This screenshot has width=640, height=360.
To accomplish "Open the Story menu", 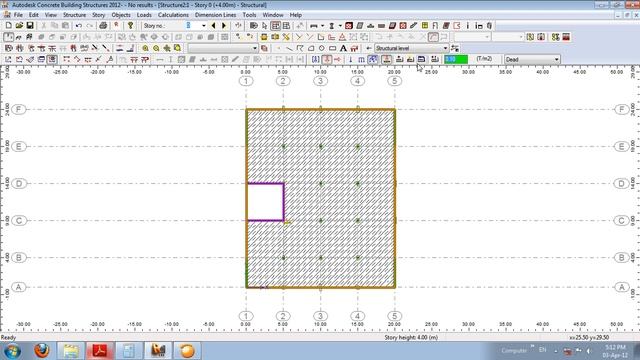I will coord(98,15).
